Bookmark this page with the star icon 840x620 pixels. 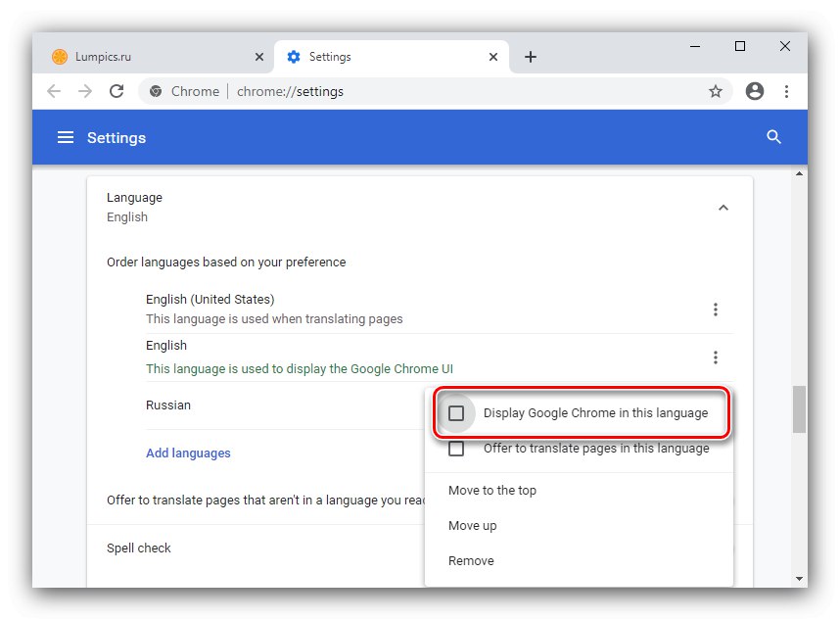[x=716, y=92]
